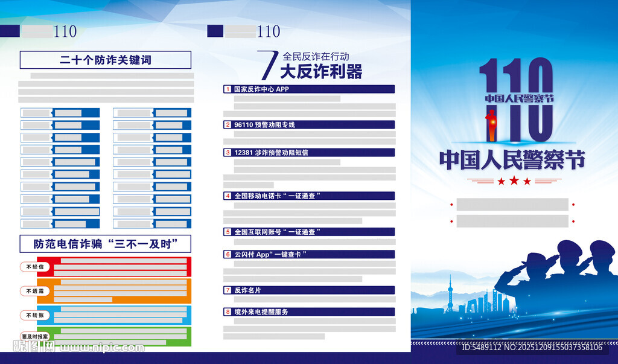This screenshot has width=618, height=364.
Task: Click the red star under 中国人民警察节
Action: click(514, 179)
